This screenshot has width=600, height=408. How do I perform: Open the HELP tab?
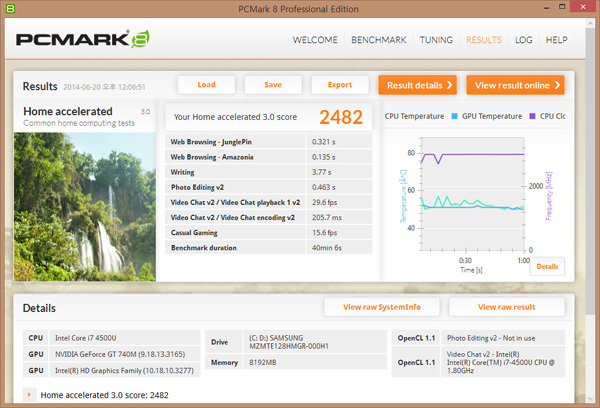click(556, 41)
